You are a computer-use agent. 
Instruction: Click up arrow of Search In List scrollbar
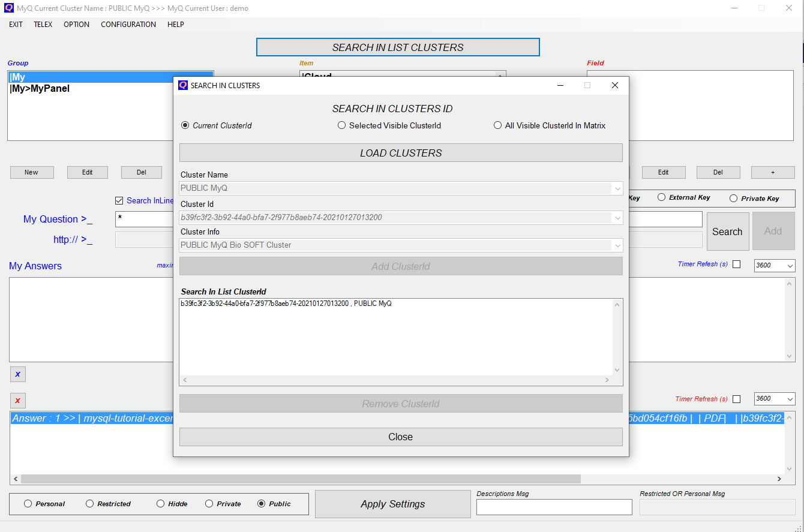tap(617, 305)
